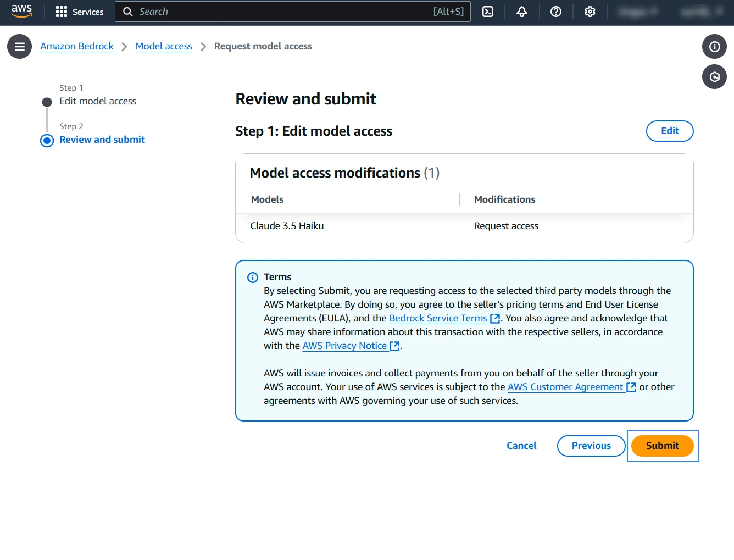Click the Previous button
Image resolution: width=734 pixels, height=560 pixels.
coord(591,446)
